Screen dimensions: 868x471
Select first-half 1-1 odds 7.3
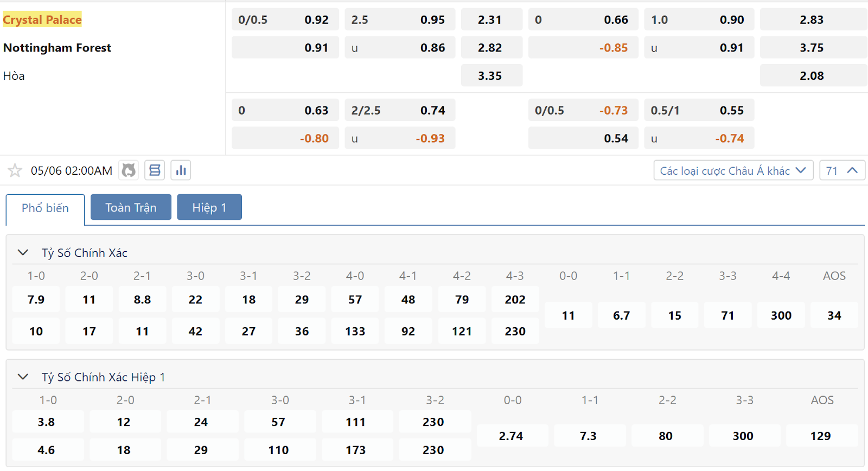point(590,436)
